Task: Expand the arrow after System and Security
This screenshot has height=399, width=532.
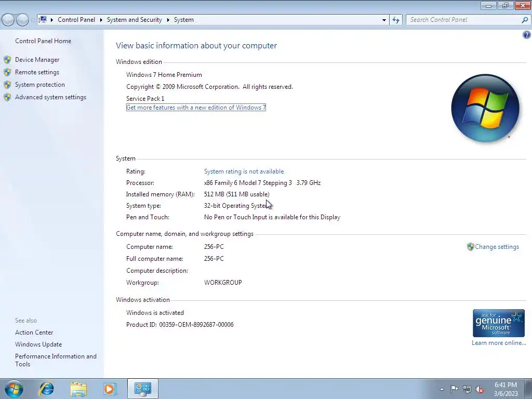Action: click(168, 20)
